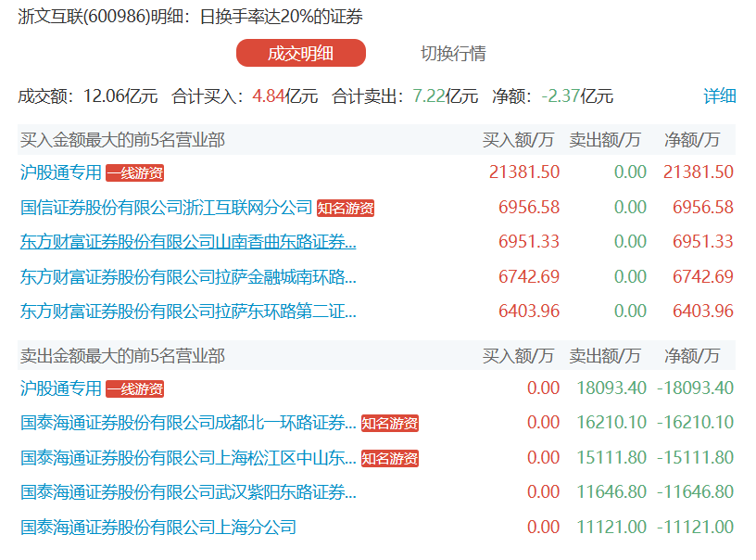The height and width of the screenshot is (560, 756).
Task: Click the buy amount 6742.69 cell
Action: (529, 277)
